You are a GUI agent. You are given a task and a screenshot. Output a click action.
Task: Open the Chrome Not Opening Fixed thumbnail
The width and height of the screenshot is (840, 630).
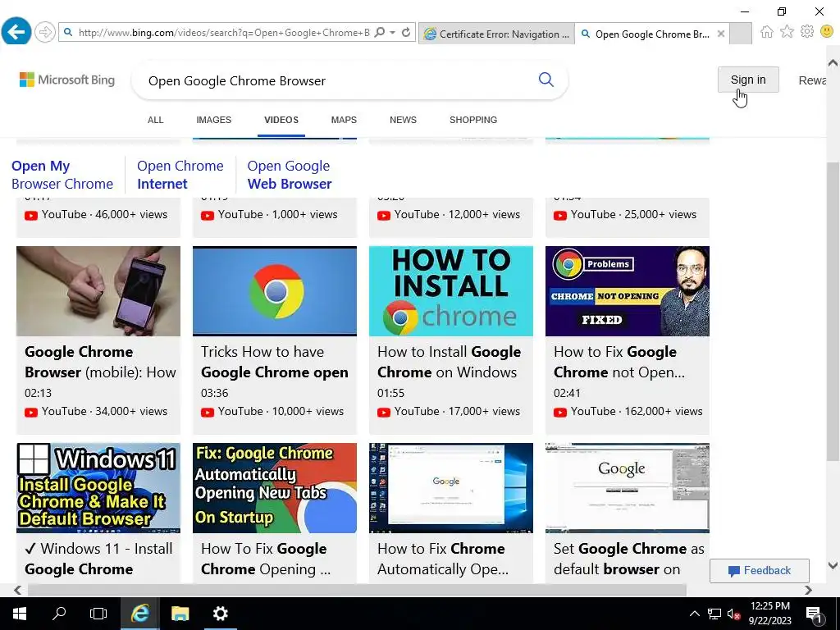tap(628, 291)
